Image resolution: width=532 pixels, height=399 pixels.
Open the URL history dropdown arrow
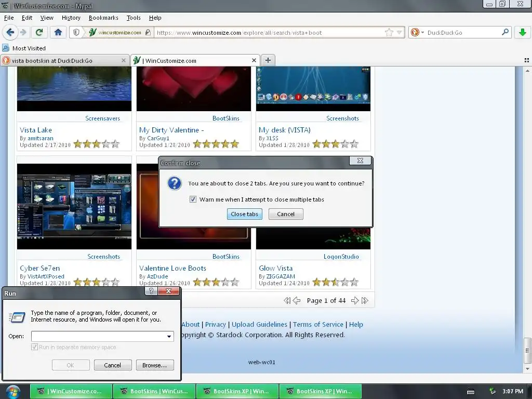pyautogui.click(x=400, y=33)
